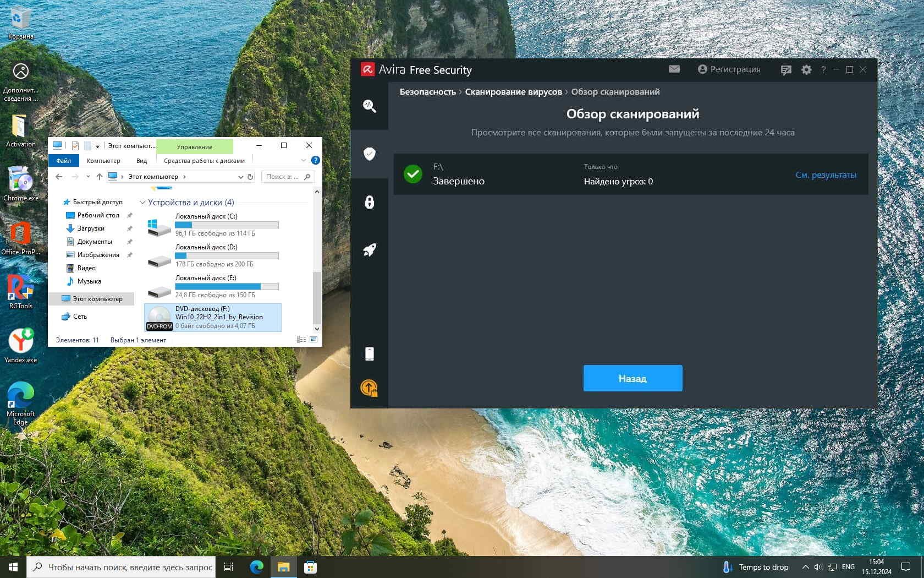The width and height of the screenshot is (924, 578).
Task: Click the orange upgrade icon in Avira sidebar
Action: pyautogui.click(x=369, y=388)
